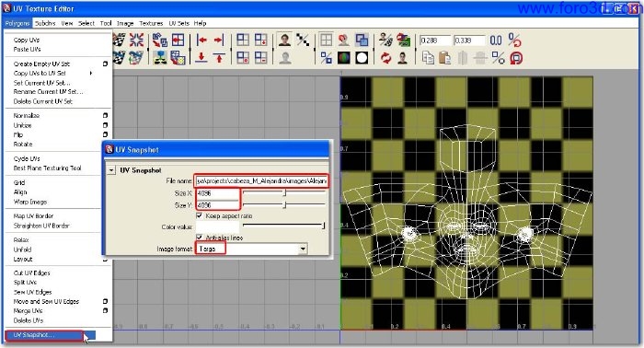The image size is (644, 348).
Task: Open the Textures menu
Action: click(x=151, y=23)
